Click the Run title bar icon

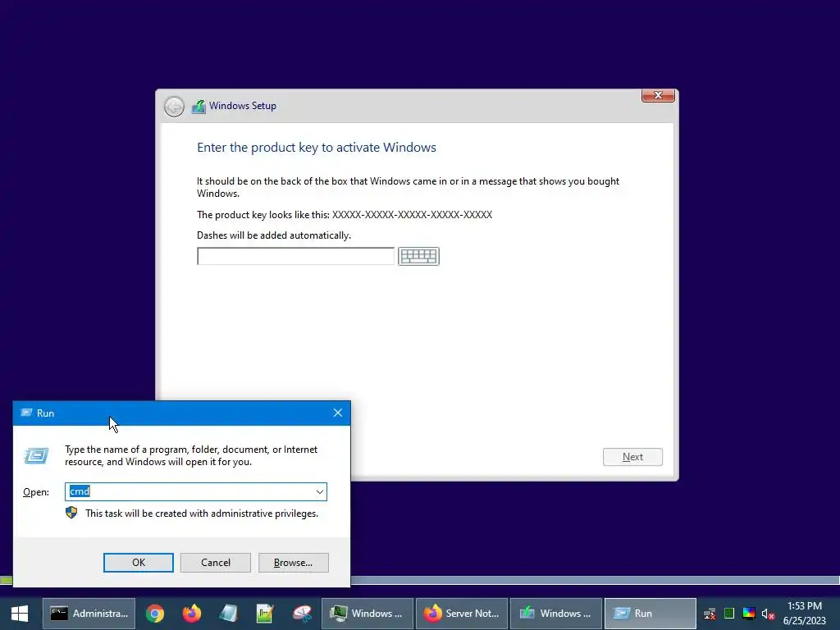click(x=26, y=413)
